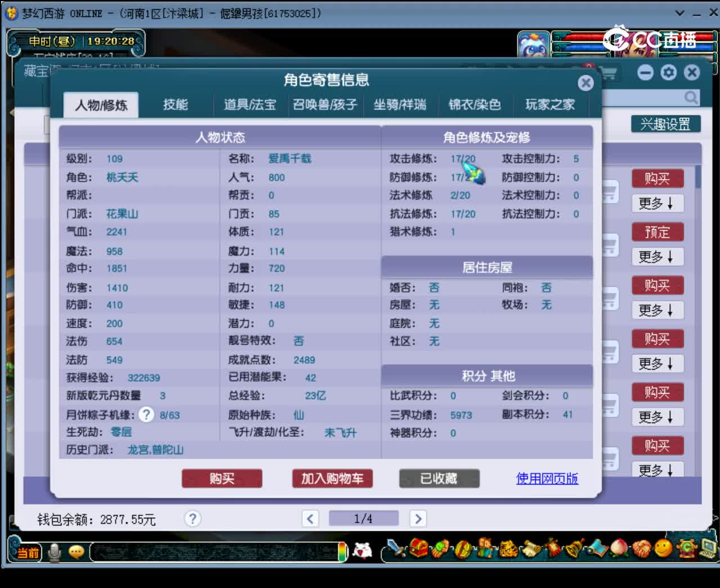Screen dimensions: 720x588
Task: Click the microphone voice icon in the chat bar
Action: [54, 553]
